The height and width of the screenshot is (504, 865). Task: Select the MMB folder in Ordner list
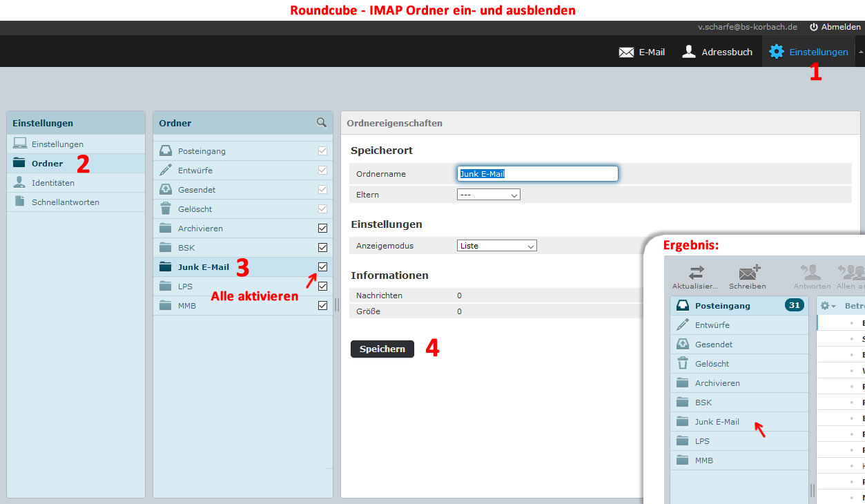tap(242, 306)
